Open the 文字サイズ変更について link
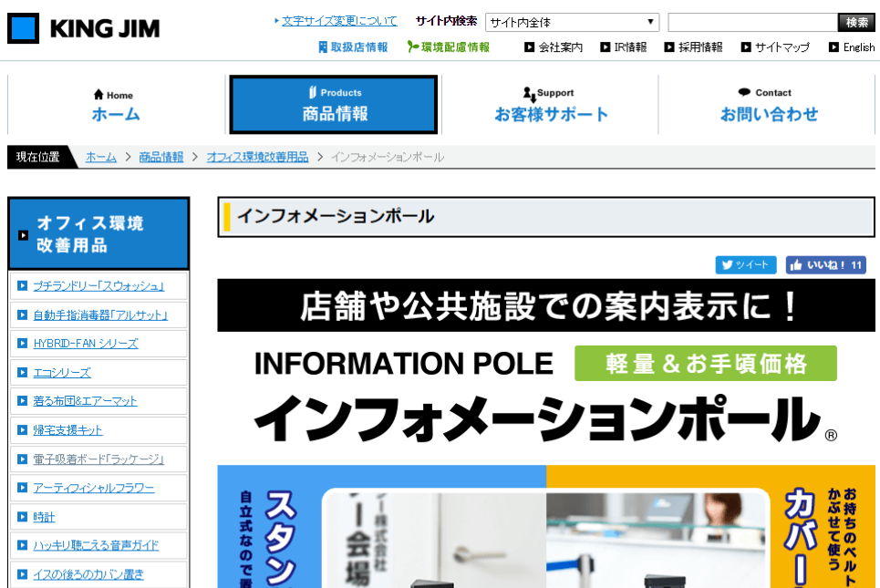880x588 pixels. (x=339, y=21)
